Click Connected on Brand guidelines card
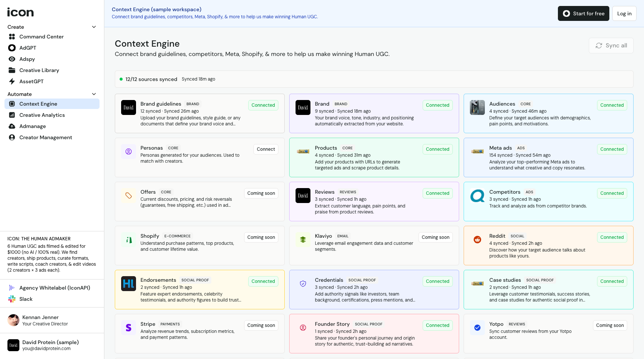The image size is (644, 359). 263,105
